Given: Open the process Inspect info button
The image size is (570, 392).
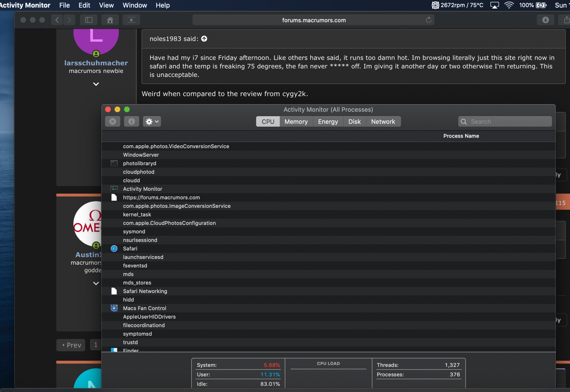Looking at the screenshot, I should pyautogui.click(x=131, y=122).
